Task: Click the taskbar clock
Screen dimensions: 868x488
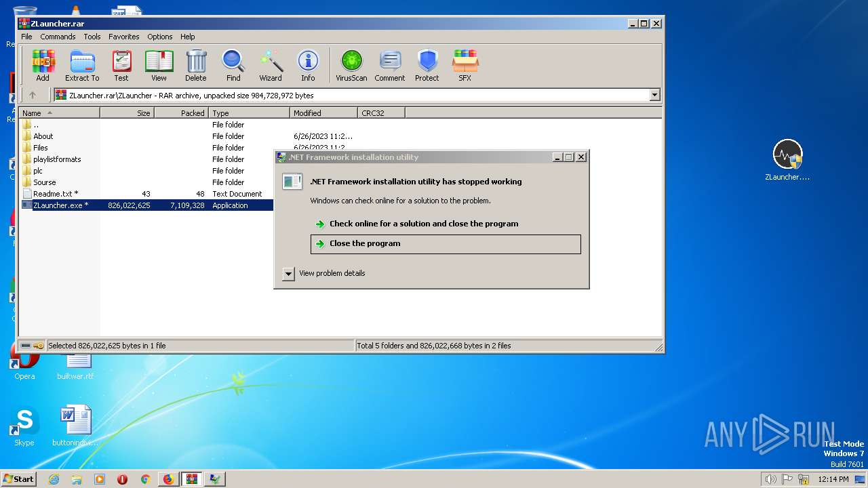Action: (x=833, y=479)
